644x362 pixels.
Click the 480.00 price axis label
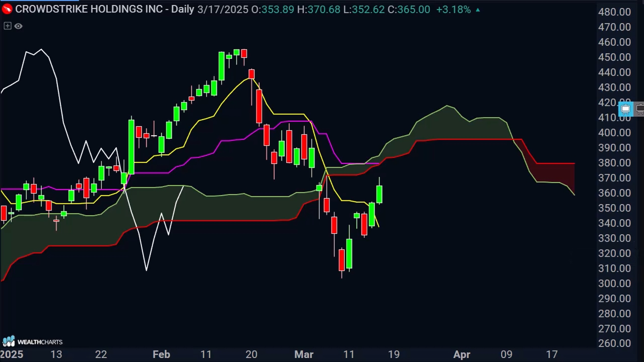614,12
